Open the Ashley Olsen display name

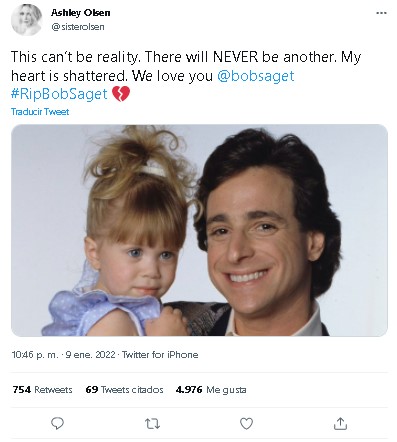(x=81, y=13)
